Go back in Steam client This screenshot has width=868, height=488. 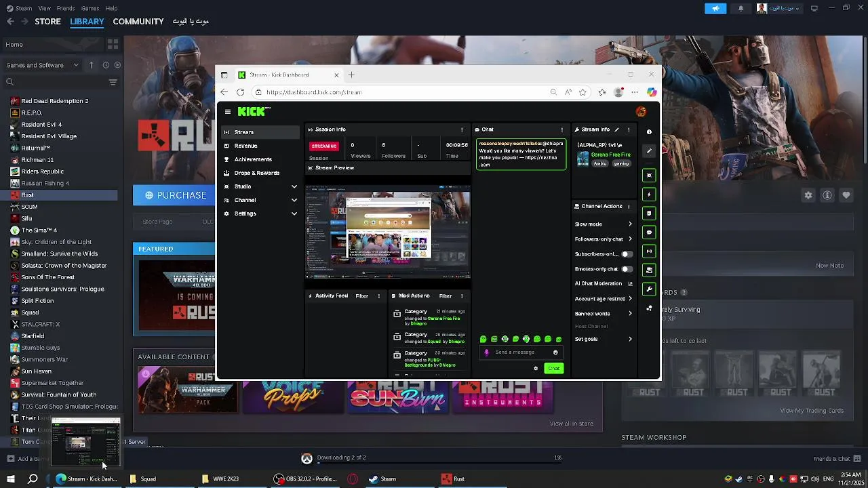point(10,22)
